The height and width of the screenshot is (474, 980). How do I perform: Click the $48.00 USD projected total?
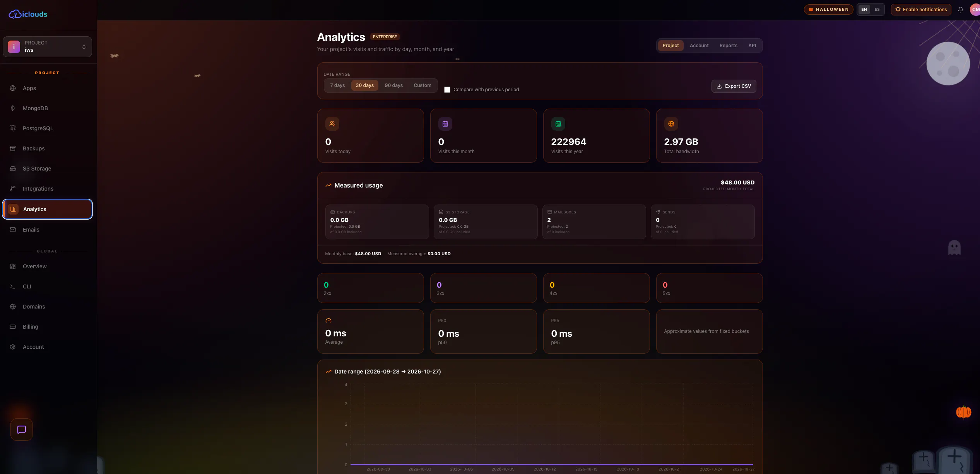pos(737,182)
